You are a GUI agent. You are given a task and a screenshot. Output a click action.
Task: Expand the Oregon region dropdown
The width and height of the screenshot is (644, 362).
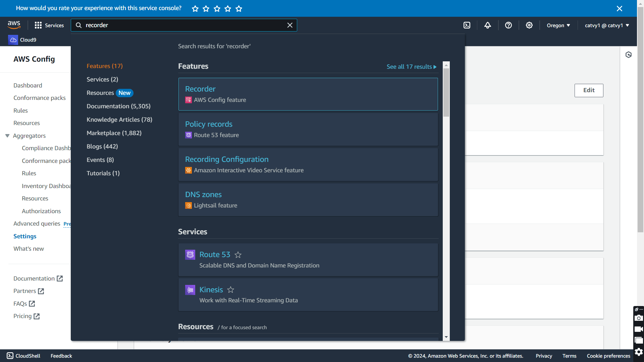(x=558, y=25)
